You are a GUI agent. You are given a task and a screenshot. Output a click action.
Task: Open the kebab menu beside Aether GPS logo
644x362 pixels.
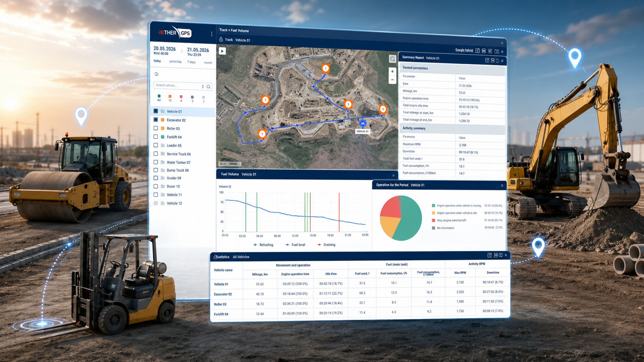coord(211,34)
